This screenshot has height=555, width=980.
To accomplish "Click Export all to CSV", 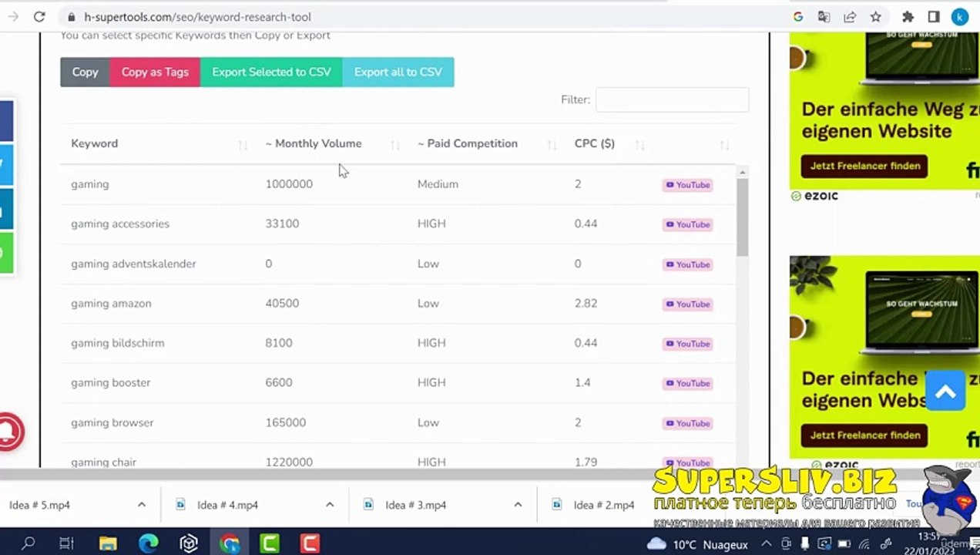I will click(398, 72).
